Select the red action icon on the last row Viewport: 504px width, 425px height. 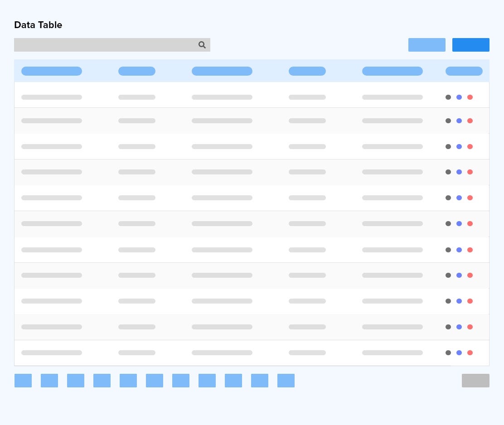[x=470, y=353]
